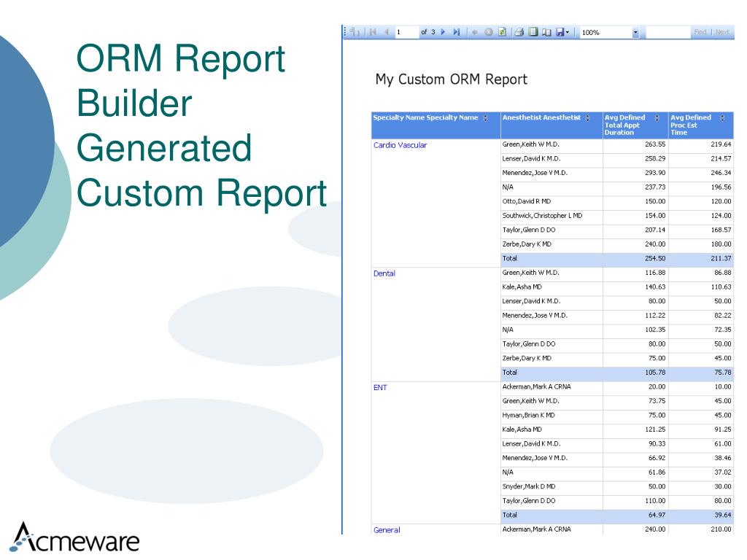Open the export format dropdown arrow

pyautogui.click(x=568, y=32)
